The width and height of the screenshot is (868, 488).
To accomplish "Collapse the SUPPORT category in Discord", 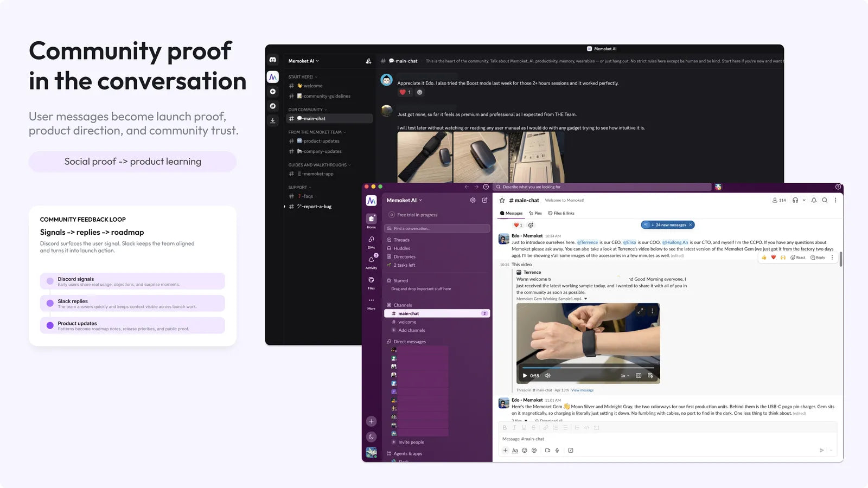I will point(299,188).
